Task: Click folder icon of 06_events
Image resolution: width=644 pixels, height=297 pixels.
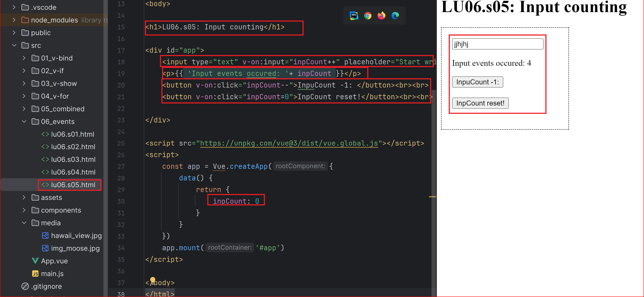Action: (x=35, y=121)
